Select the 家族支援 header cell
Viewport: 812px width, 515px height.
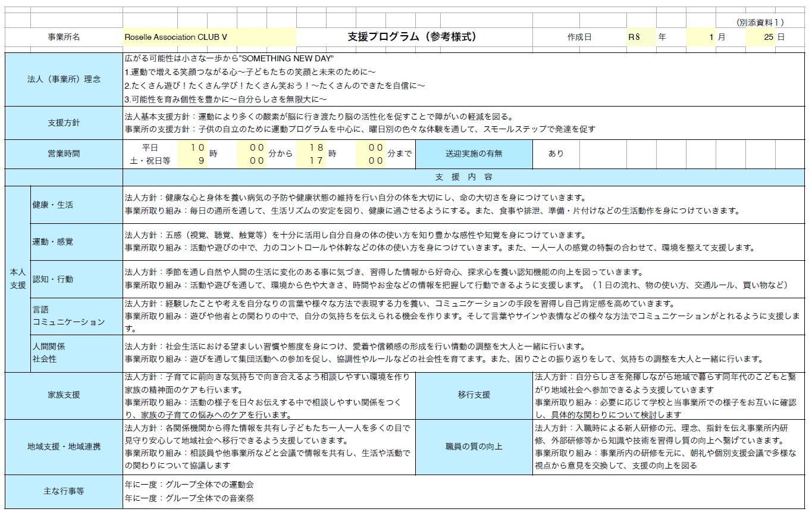tap(64, 395)
